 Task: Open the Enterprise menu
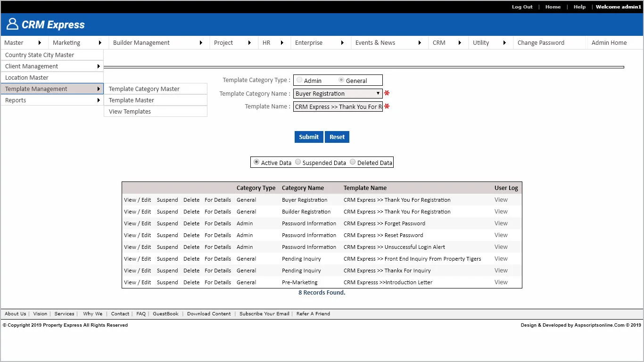(321, 42)
